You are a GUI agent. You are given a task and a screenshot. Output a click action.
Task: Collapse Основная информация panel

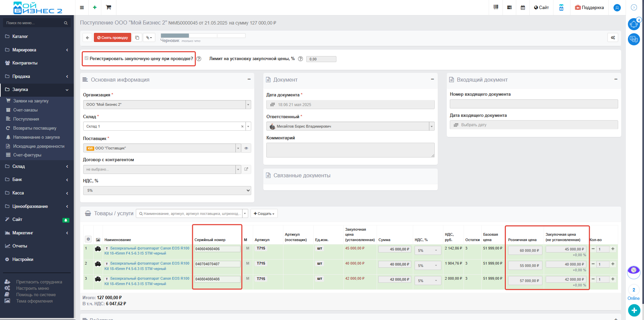249,79
